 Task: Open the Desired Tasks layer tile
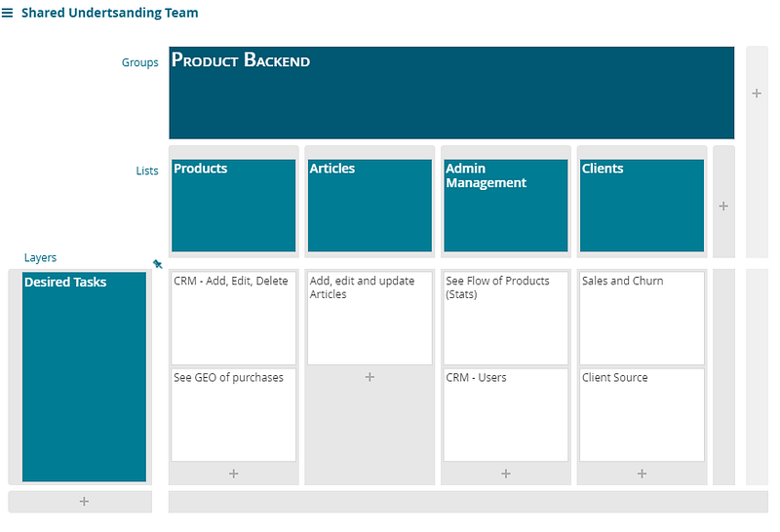click(x=84, y=377)
